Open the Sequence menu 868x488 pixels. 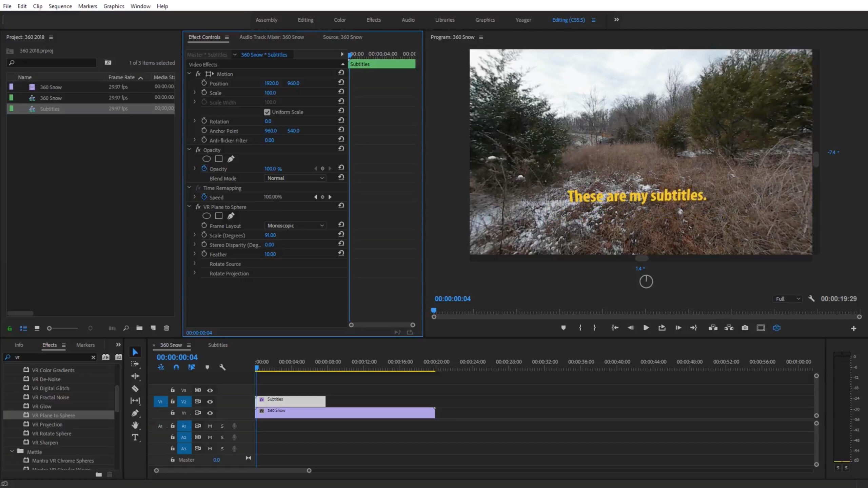pos(60,6)
